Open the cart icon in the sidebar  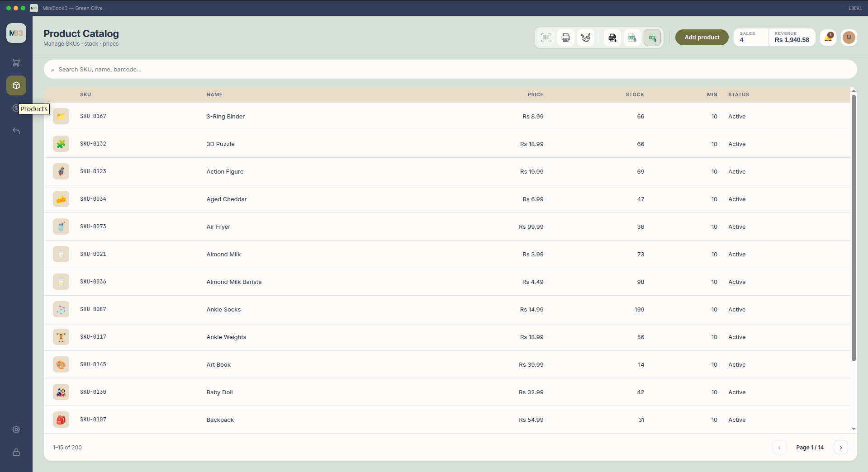tap(16, 63)
